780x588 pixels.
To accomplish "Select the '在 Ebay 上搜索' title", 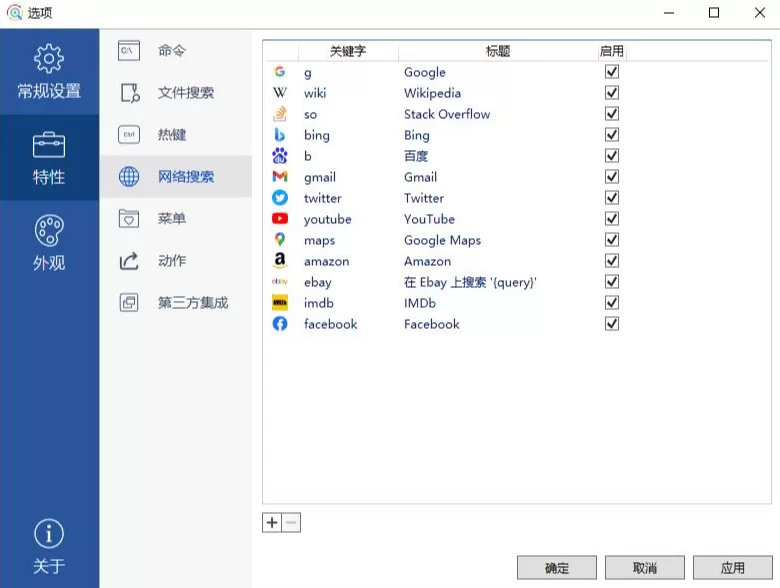I will click(x=470, y=282).
